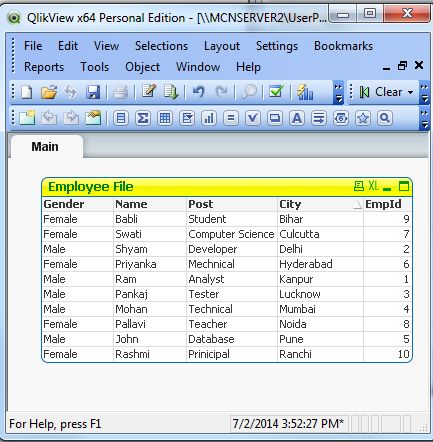Open the Layout menu
This screenshot has width=433, height=442.
point(222,46)
